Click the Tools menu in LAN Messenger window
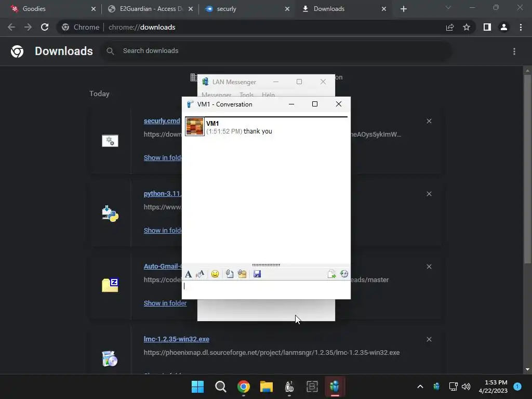The height and width of the screenshot is (399, 532). [x=246, y=95]
